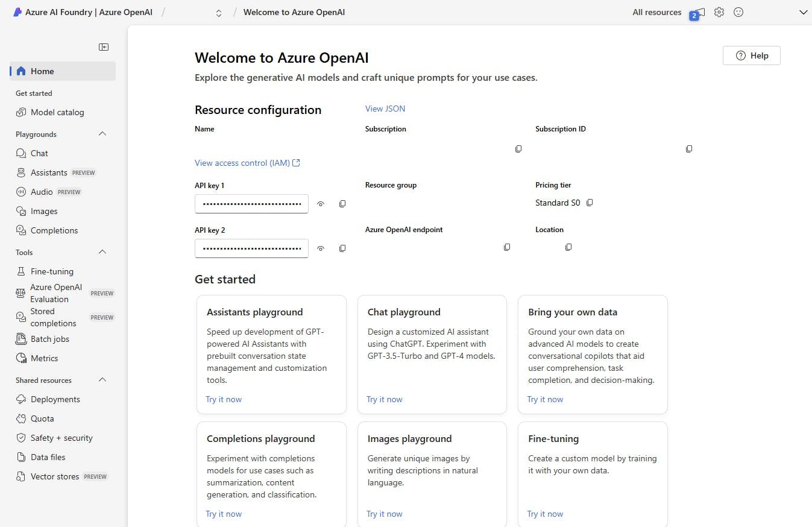Copy the Location value

[568, 247]
